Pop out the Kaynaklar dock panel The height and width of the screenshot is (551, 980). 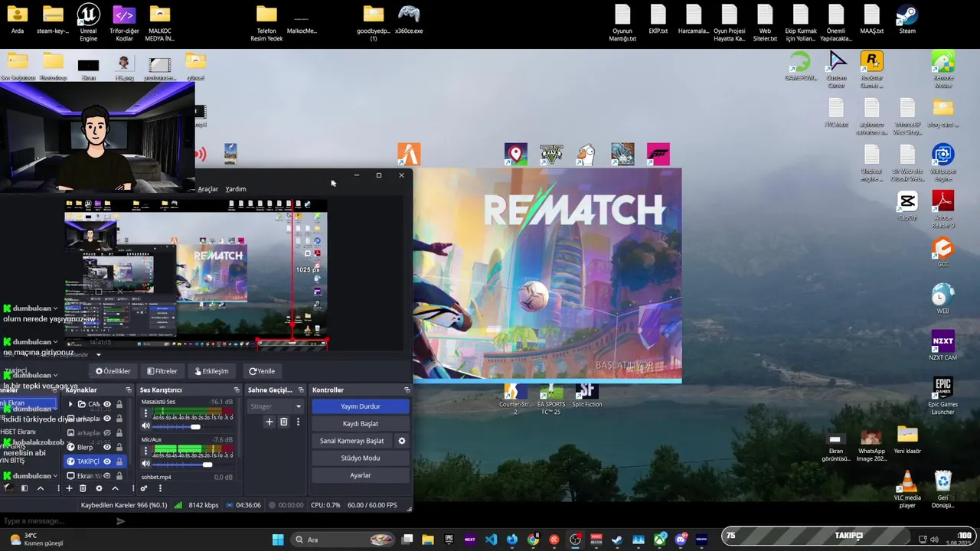click(129, 390)
